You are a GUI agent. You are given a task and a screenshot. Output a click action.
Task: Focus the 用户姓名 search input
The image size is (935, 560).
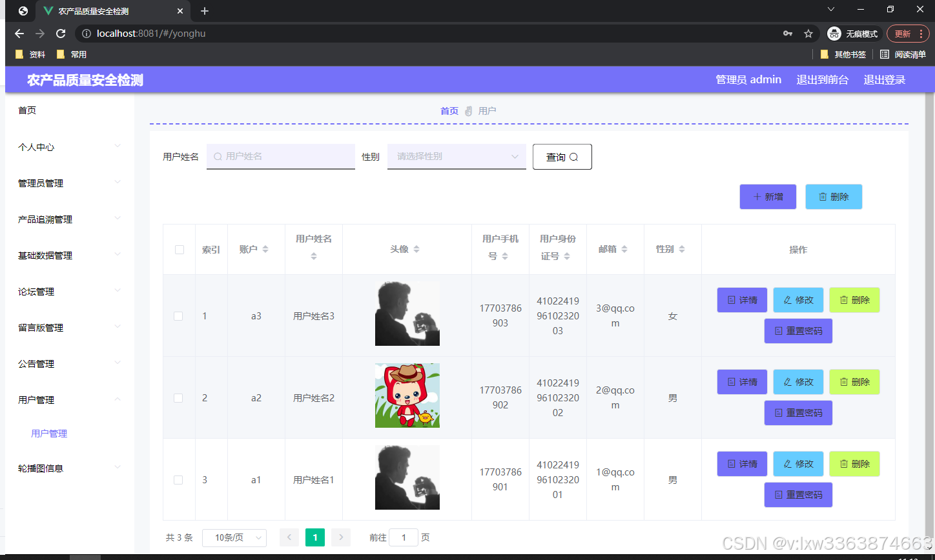click(281, 156)
